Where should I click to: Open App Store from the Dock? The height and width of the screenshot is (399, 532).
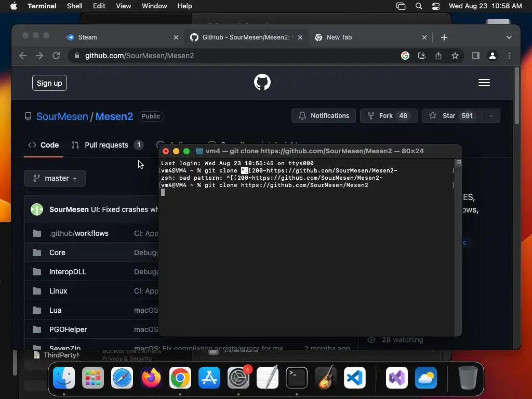pyautogui.click(x=209, y=378)
